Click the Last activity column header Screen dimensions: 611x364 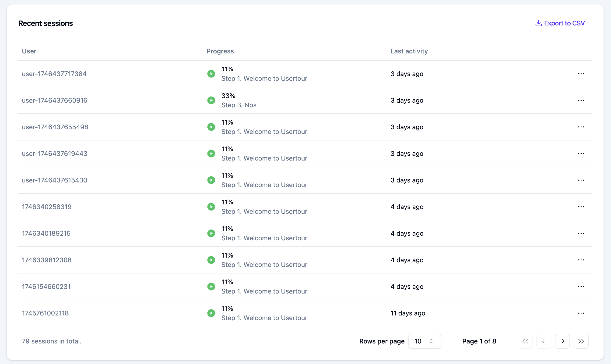(409, 51)
